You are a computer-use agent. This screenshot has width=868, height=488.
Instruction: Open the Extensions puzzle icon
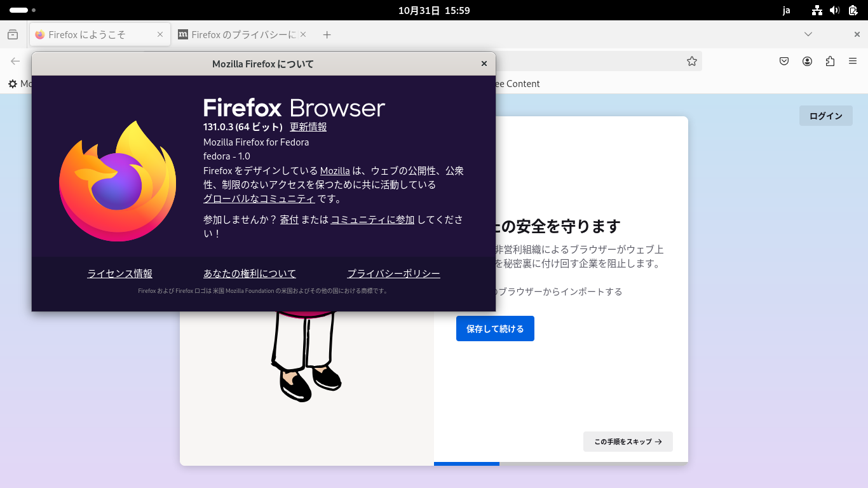coord(830,61)
